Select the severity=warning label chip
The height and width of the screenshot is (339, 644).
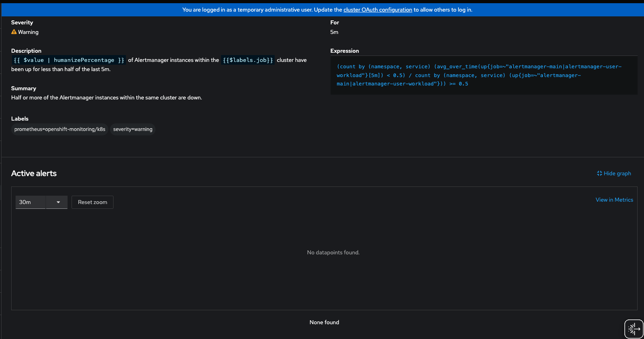(133, 129)
